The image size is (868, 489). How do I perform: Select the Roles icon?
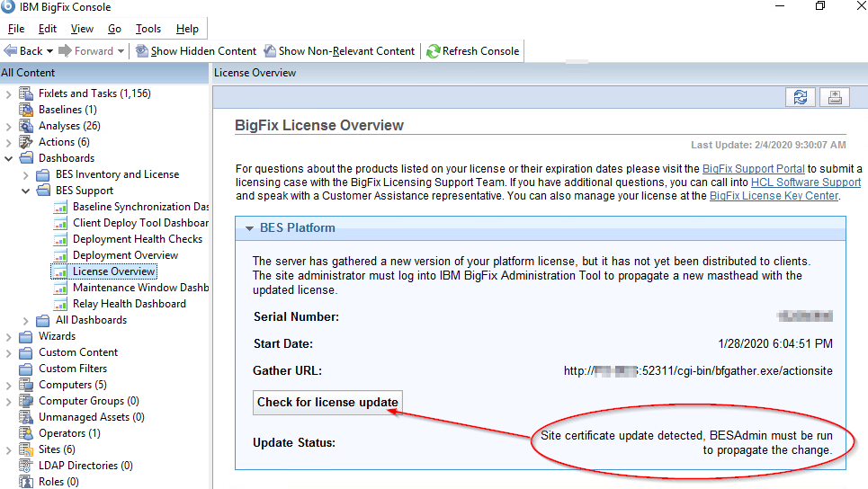pyautogui.click(x=26, y=481)
